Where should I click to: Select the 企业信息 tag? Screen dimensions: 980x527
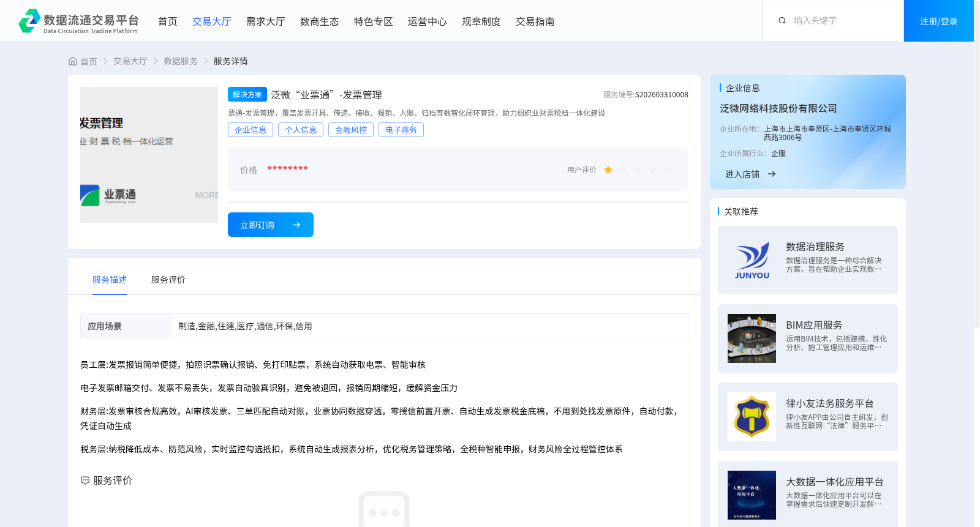click(x=251, y=130)
